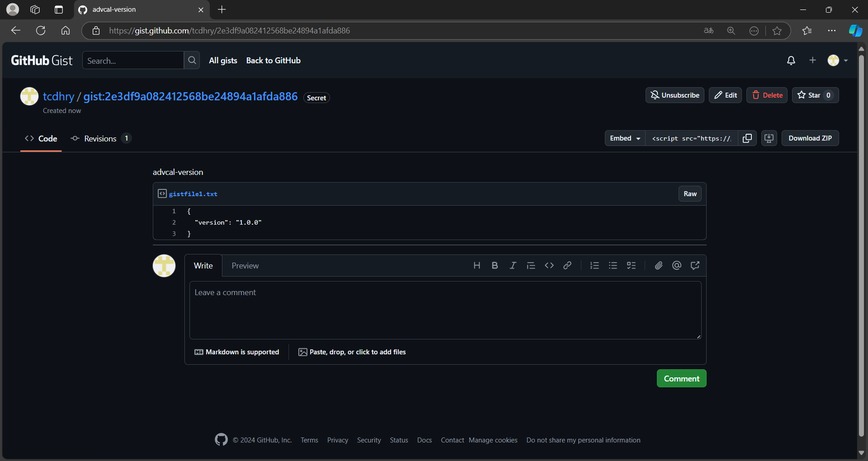Create a new gist with plus icon

tap(812, 60)
